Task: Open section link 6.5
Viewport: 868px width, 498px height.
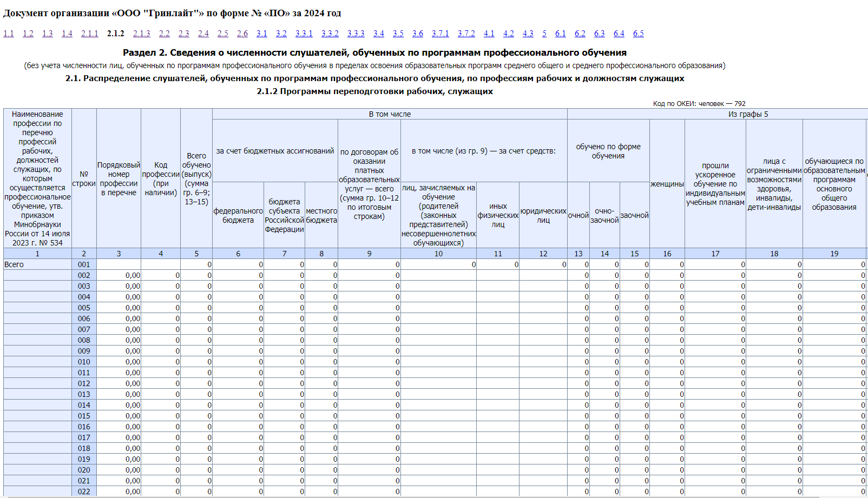Action: point(639,34)
